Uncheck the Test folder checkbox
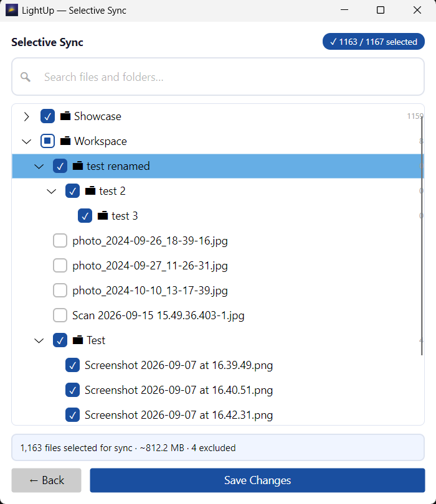Screen dimensions: 436x504 coord(60,340)
